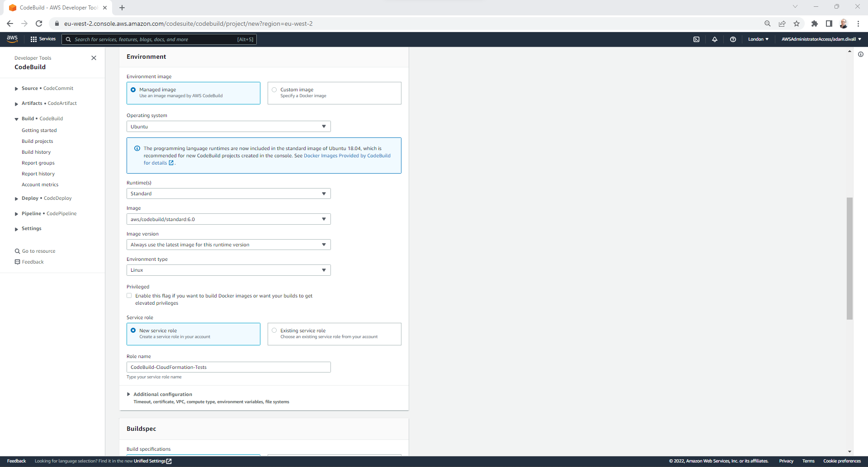
Task: Open the Chrome profile avatar
Action: [x=843, y=24]
